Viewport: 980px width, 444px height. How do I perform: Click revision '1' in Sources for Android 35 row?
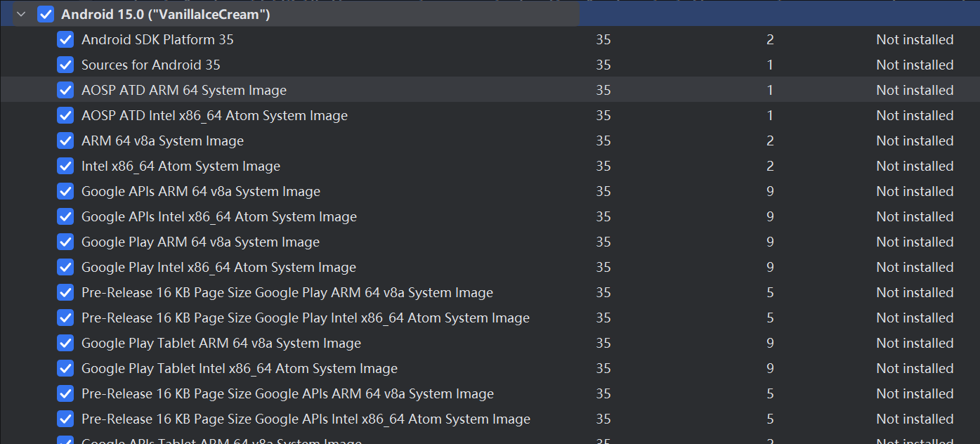[x=770, y=65]
